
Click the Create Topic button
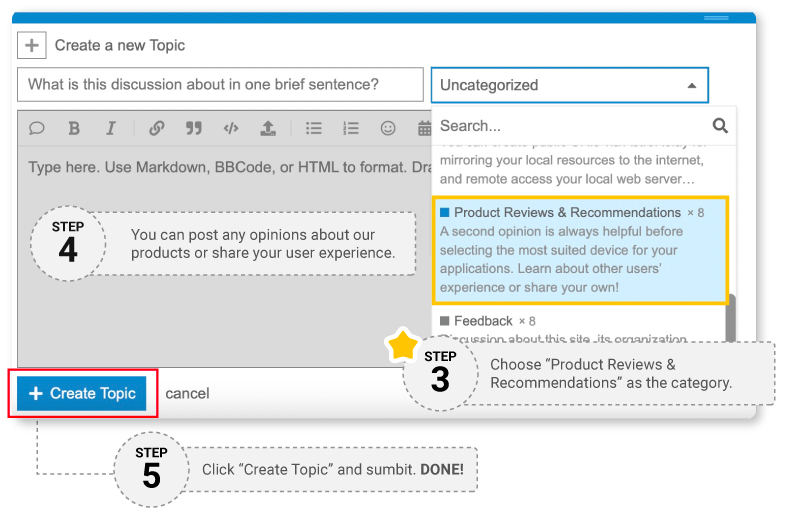(82, 393)
